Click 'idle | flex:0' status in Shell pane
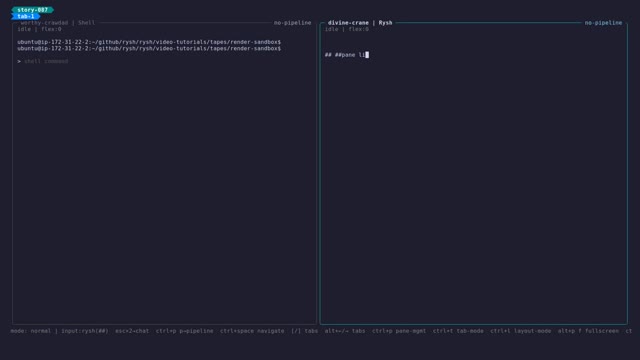 pyautogui.click(x=39, y=29)
